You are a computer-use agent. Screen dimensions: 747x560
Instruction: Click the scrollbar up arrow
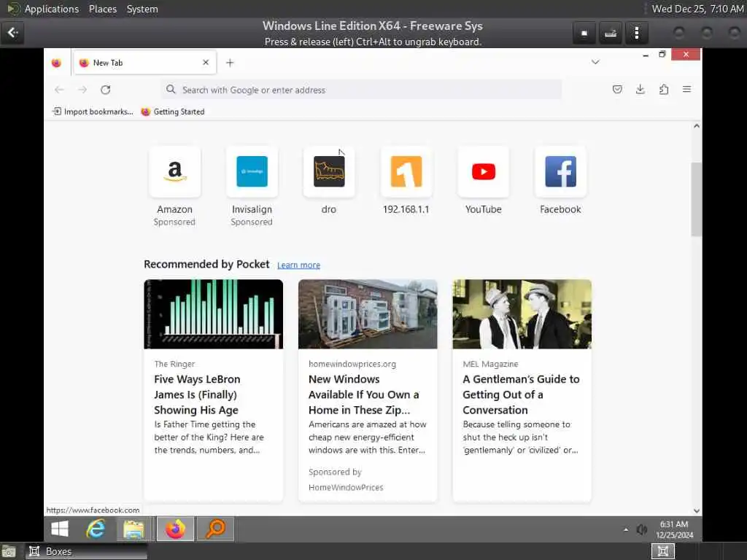pyautogui.click(x=697, y=126)
